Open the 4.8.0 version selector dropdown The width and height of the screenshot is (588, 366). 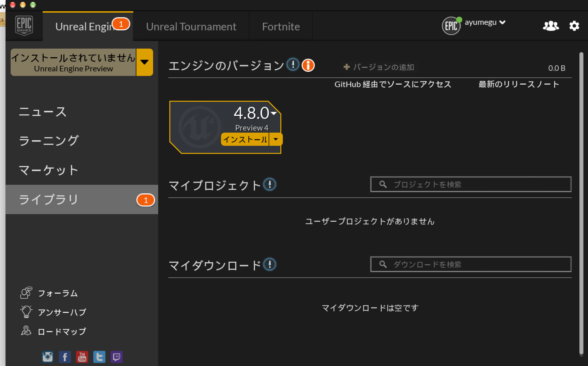click(x=274, y=113)
